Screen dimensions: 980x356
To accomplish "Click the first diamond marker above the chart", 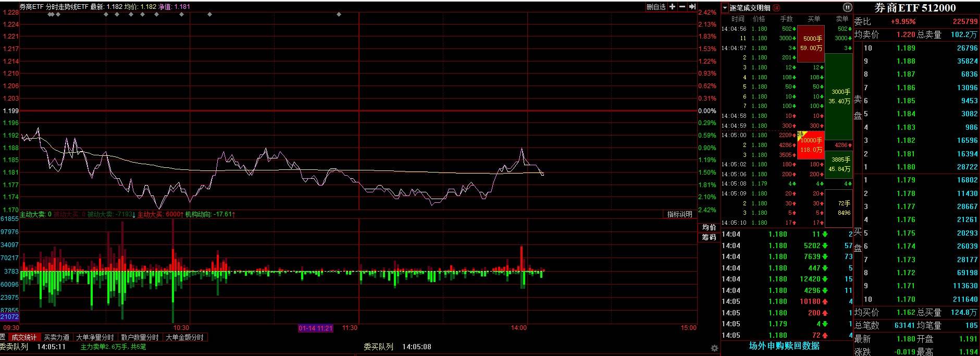I will [50, 14].
